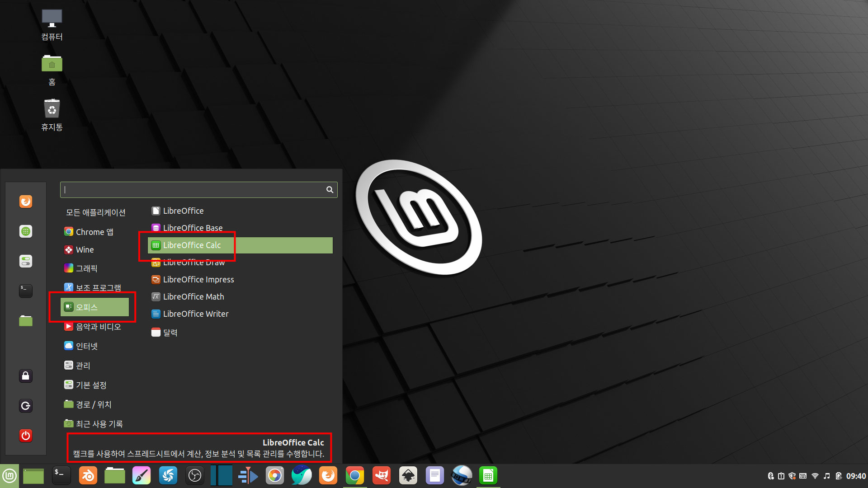Open System Settings from the favorites sidebar
868x488 pixels.
coord(26,261)
